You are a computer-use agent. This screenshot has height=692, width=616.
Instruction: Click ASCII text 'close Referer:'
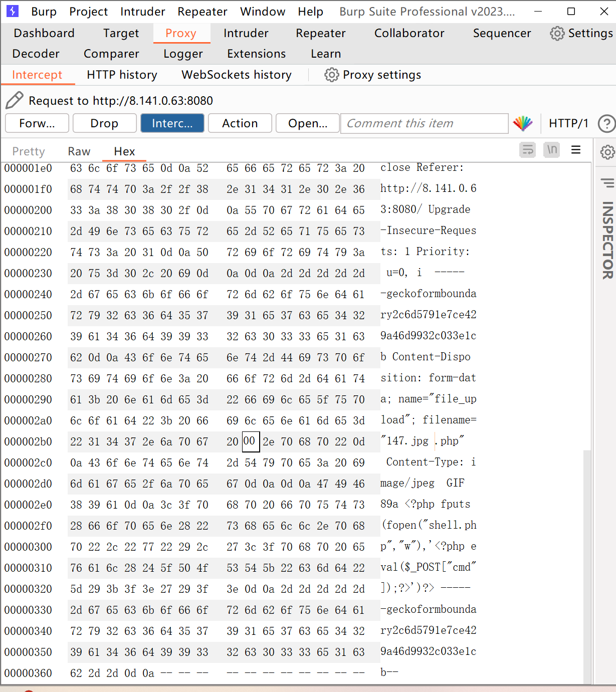422,167
